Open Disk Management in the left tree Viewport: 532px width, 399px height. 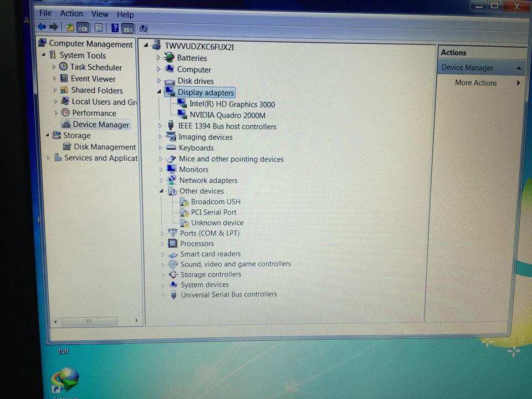104,147
